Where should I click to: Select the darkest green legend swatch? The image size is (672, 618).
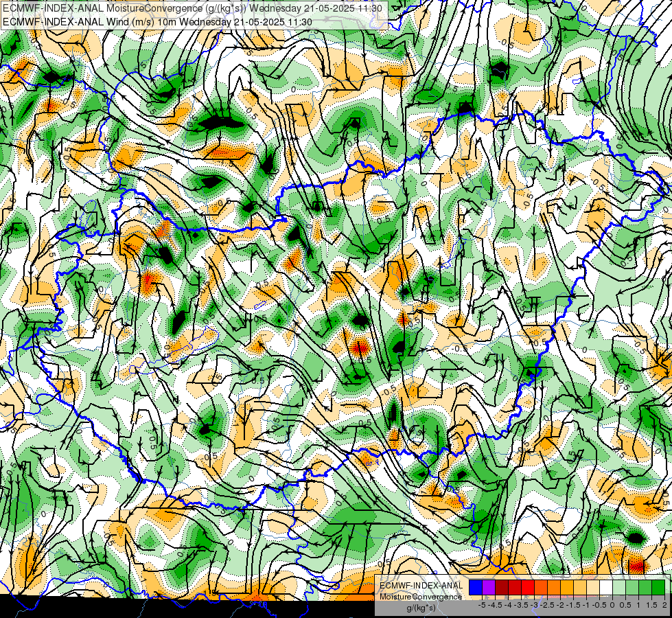[x=658, y=588]
